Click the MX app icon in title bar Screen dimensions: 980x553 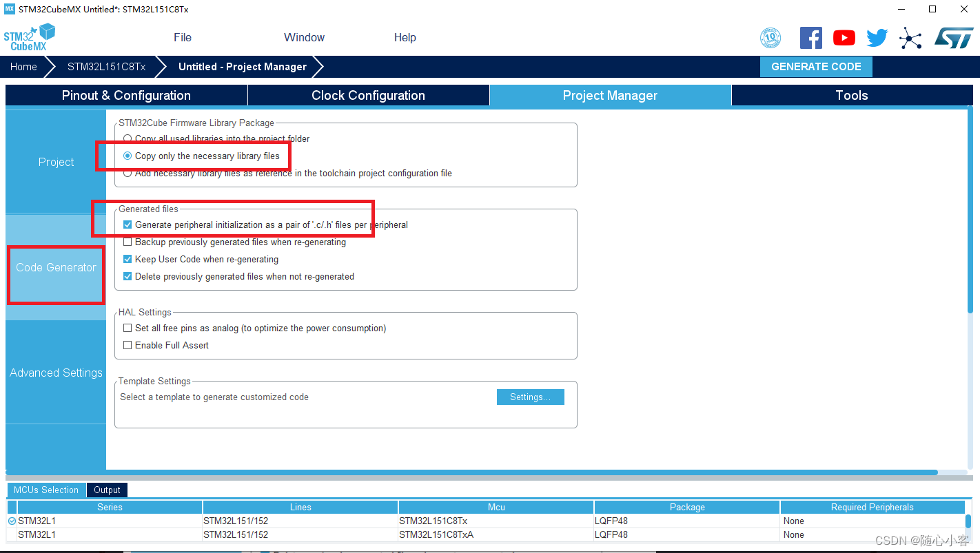tap(9, 9)
